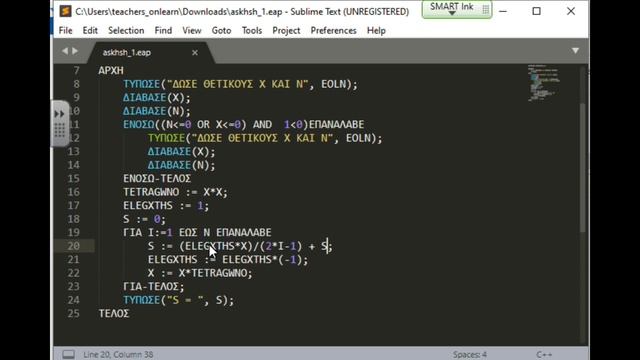Expand the SMART Ink side toolbar arrows

[60, 113]
